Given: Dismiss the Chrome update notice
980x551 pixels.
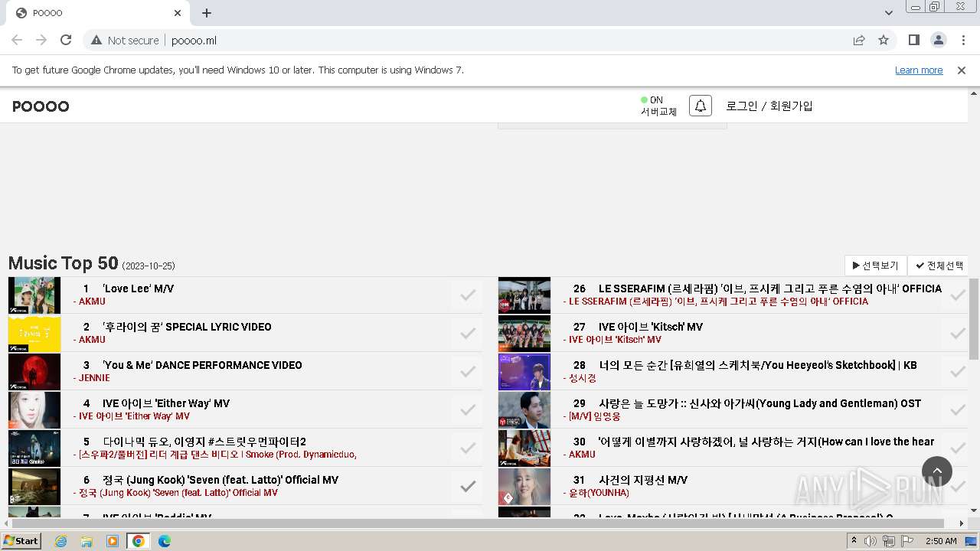Looking at the screenshot, I should click(962, 70).
